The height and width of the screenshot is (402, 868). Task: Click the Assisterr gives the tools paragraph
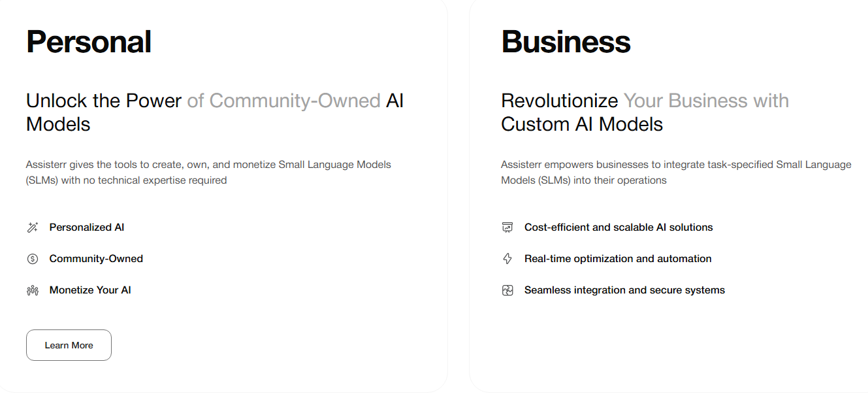[208, 172]
